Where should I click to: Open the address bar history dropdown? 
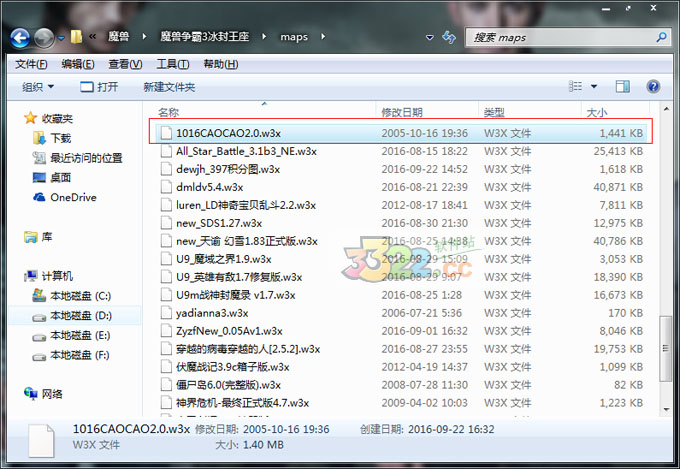(430, 38)
